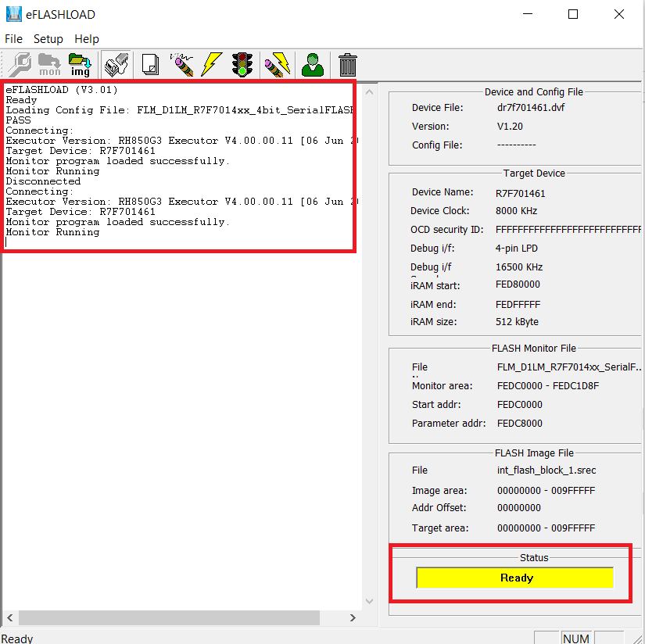645x644 pixels.
Task: Click the 'PASS' log line
Action: 18,120
